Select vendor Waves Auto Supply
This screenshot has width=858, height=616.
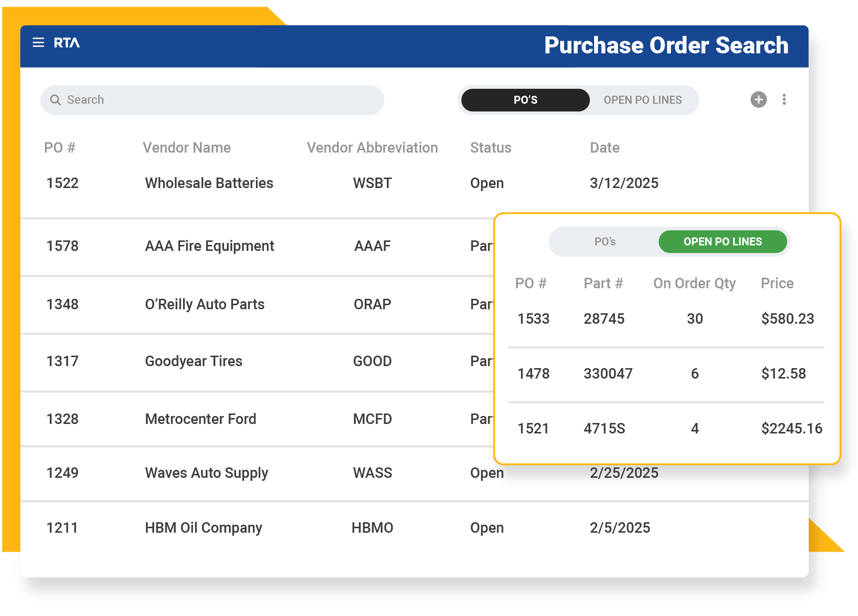[x=207, y=473]
